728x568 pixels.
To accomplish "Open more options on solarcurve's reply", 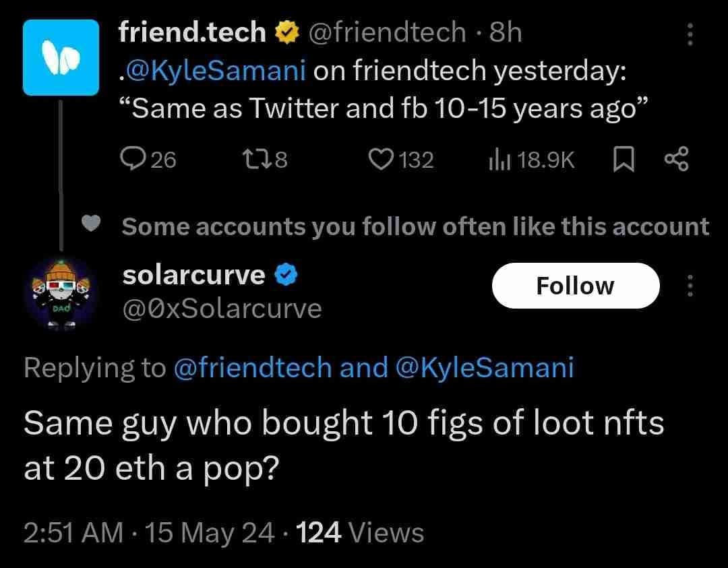I will pyautogui.click(x=690, y=286).
